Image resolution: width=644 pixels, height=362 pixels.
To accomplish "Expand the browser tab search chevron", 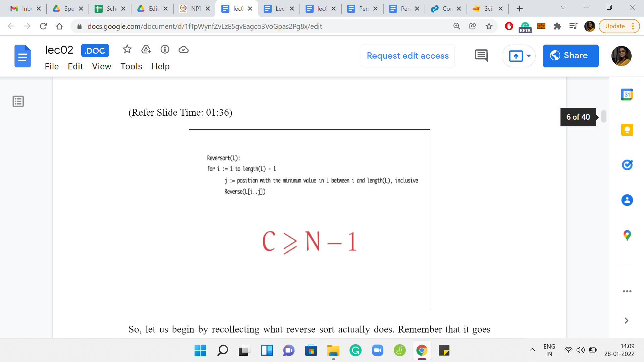I will pyautogui.click(x=563, y=8).
